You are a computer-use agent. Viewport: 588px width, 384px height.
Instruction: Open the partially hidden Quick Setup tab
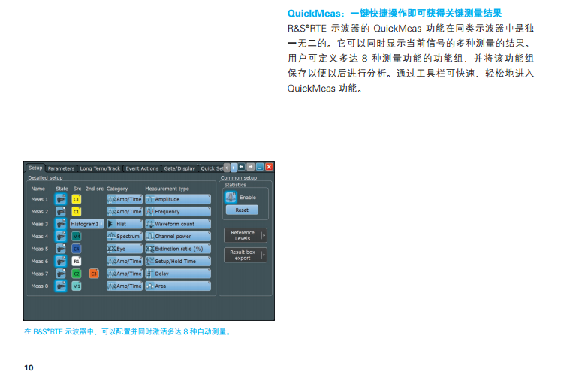211,168
